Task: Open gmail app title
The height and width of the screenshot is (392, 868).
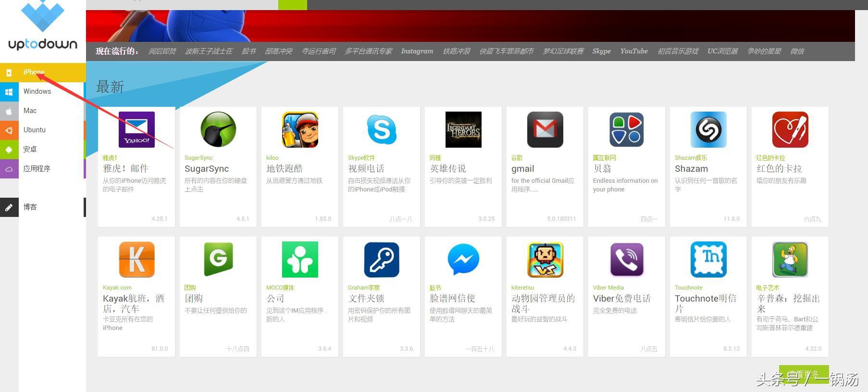Action: 523,169
